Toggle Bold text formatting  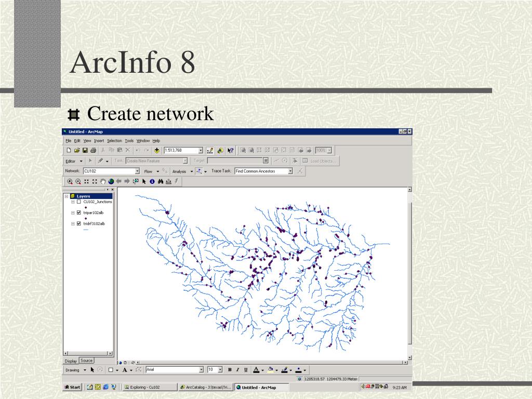(230, 370)
